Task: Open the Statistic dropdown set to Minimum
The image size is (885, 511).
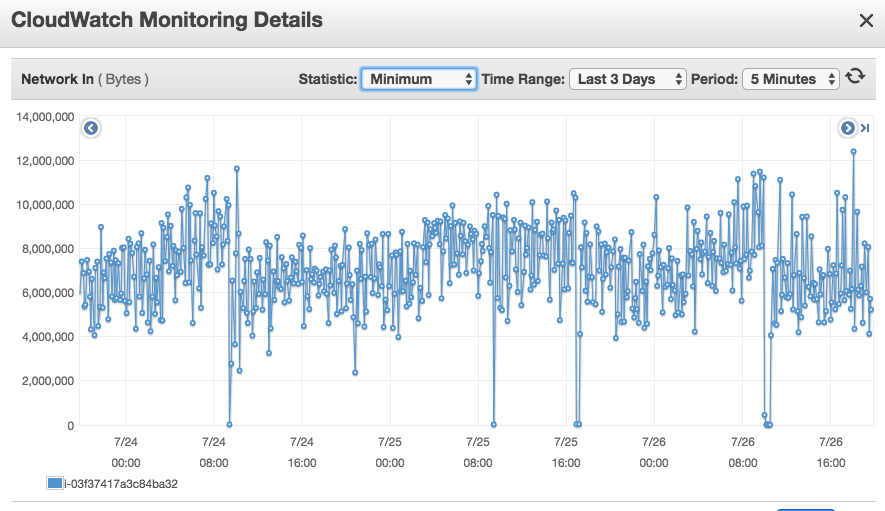Action: 419,79
